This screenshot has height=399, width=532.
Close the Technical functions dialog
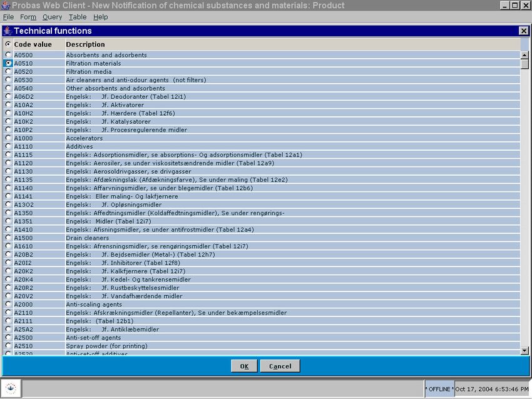click(523, 31)
